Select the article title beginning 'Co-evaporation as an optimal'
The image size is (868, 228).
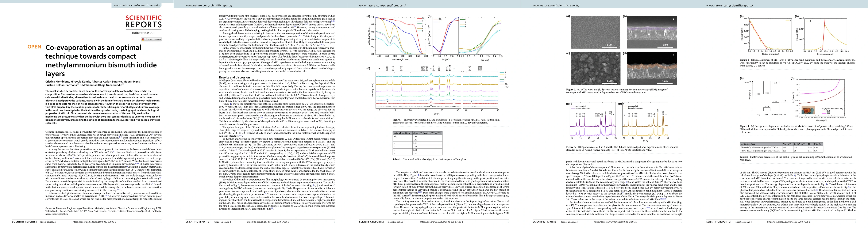101,60
